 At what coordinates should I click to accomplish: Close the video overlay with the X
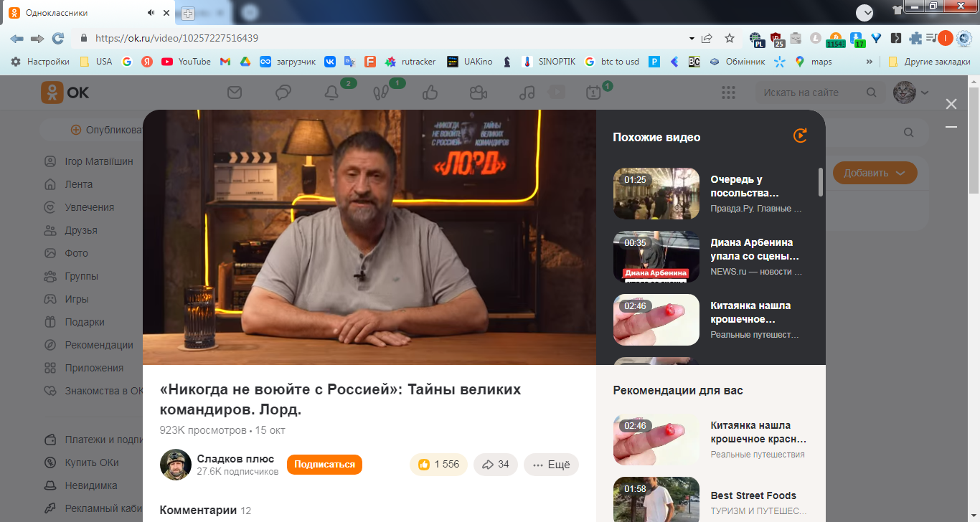pyautogui.click(x=951, y=104)
